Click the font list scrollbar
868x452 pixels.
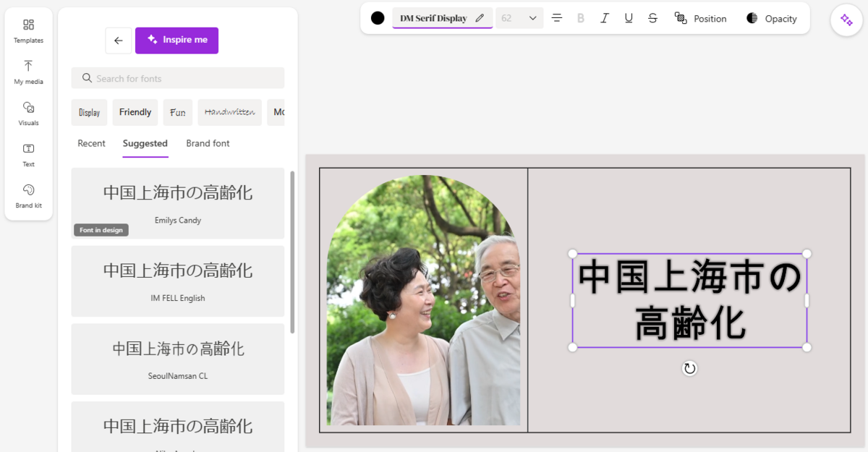(x=292, y=252)
